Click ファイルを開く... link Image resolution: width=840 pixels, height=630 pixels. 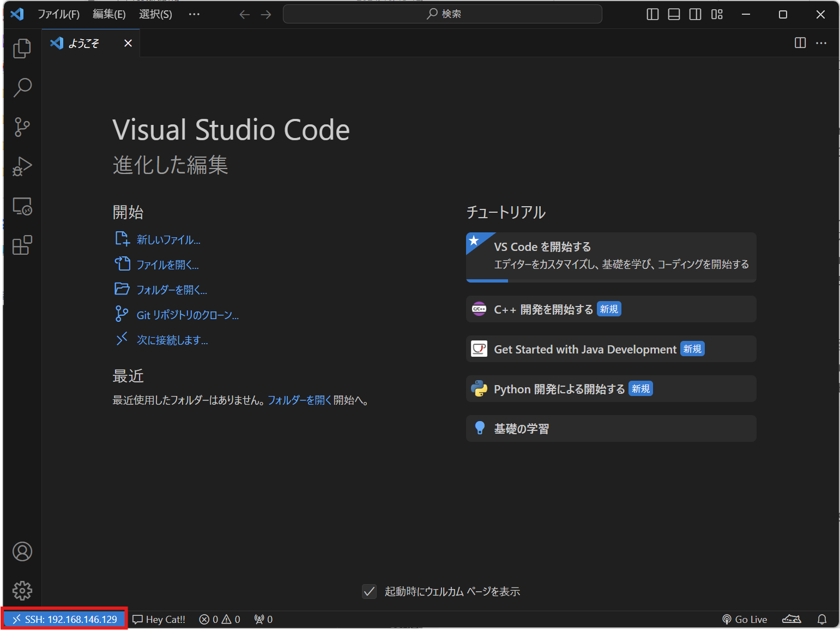(x=167, y=265)
